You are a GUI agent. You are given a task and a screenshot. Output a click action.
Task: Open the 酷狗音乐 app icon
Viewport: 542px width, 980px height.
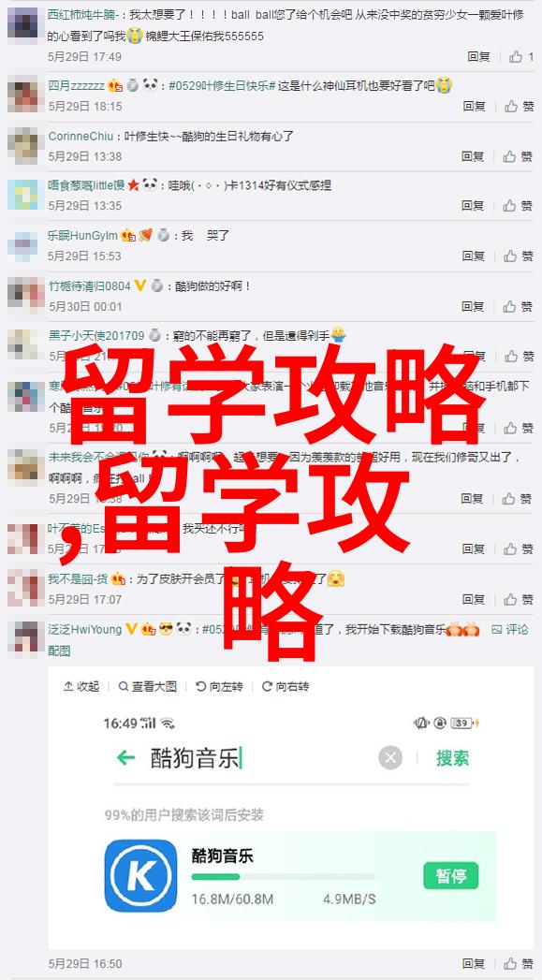pyautogui.click(x=140, y=875)
